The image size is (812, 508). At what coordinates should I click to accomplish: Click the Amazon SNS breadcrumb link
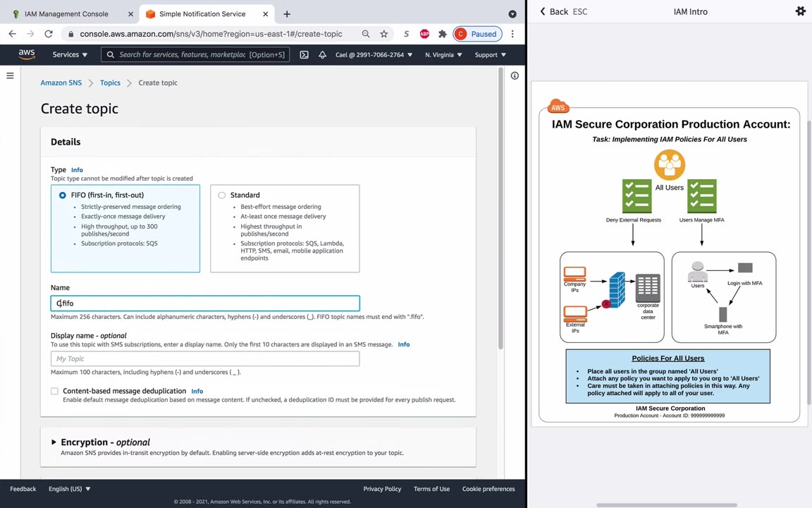pyautogui.click(x=61, y=83)
